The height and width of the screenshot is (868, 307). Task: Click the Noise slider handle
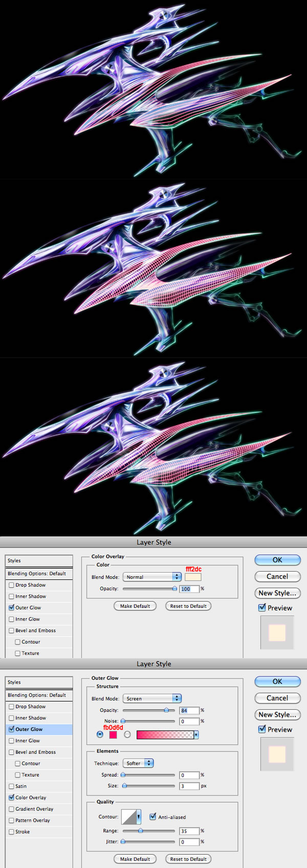pos(123,721)
